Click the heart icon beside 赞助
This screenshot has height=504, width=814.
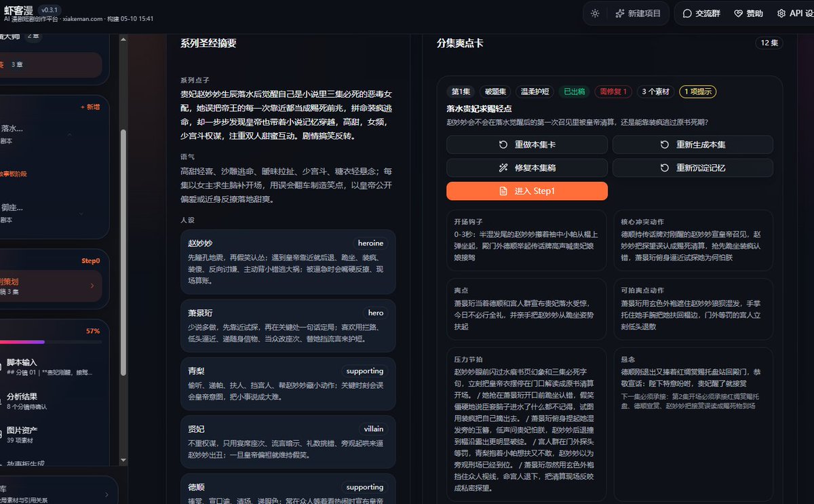point(739,14)
